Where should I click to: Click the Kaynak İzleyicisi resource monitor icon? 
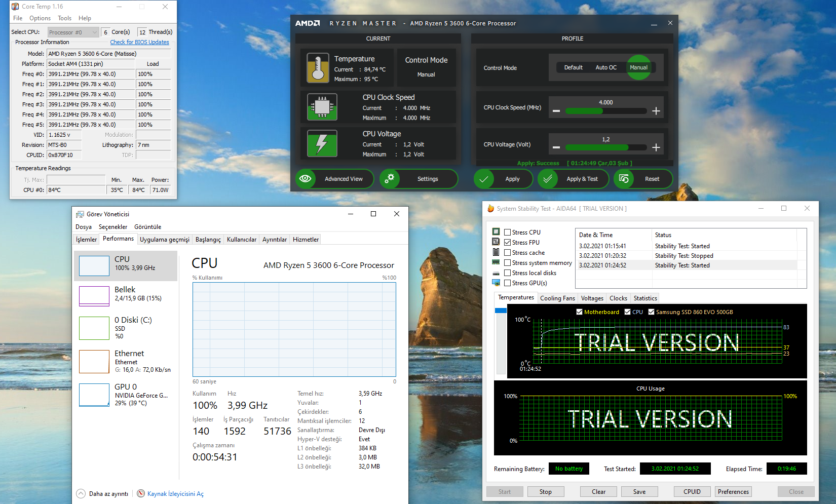click(141, 493)
